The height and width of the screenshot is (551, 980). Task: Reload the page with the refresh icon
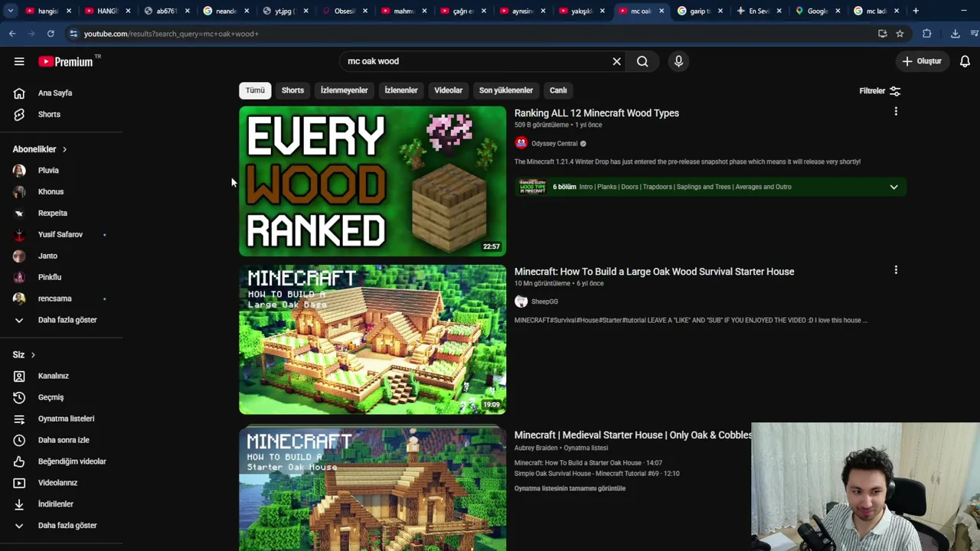[x=51, y=34]
